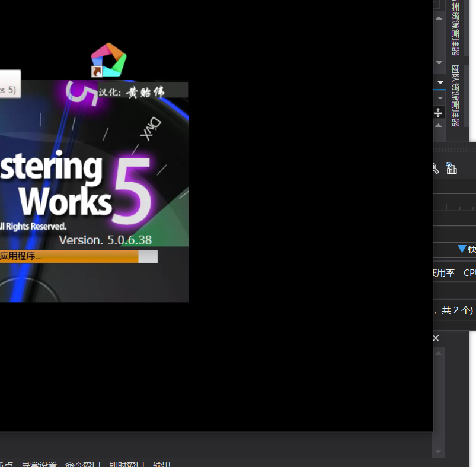Click the large purple 5 on the splash
Viewport: 476px width, 467px height.
pyautogui.click(x=132, y=190)
